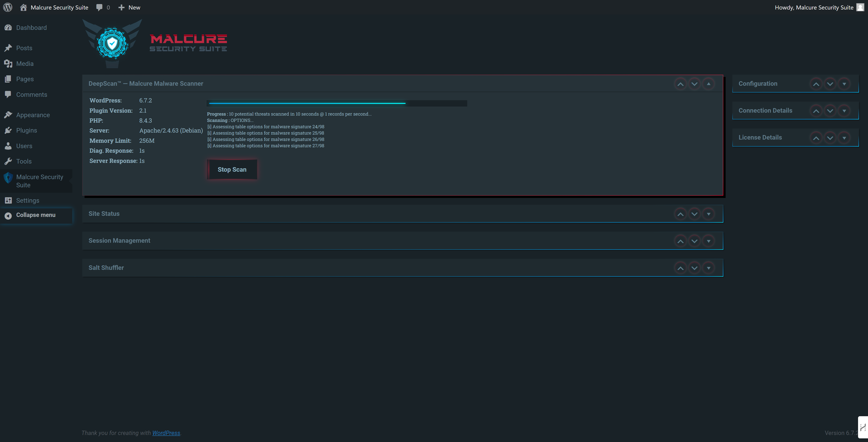Viewport: 868px width, 442px height.
Task: Collapse the DeepScan Malware Scanner panel
Action: point(709,84)
